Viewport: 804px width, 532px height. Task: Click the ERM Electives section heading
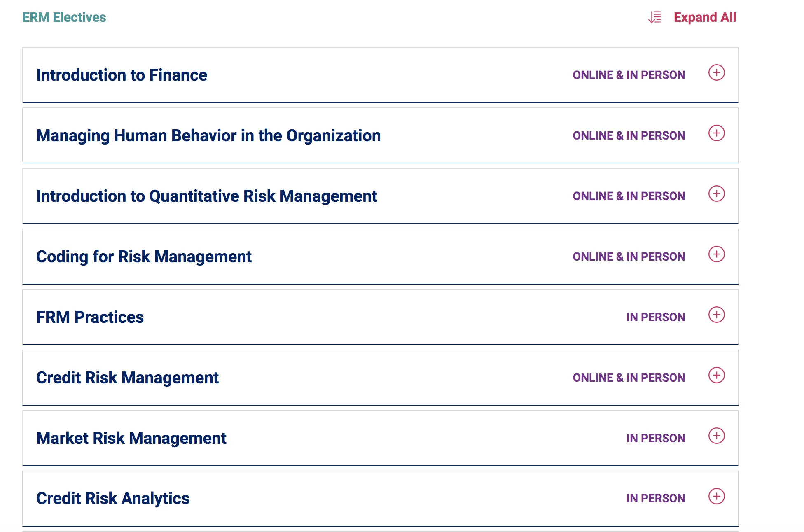tap(64, 17)
